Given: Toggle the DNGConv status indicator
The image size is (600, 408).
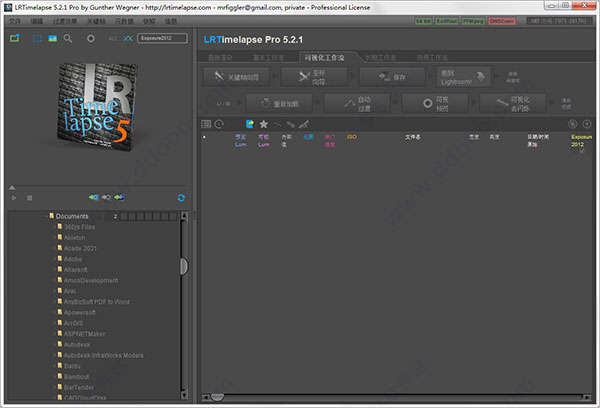Looking at the screenshot, I should 502,20.
